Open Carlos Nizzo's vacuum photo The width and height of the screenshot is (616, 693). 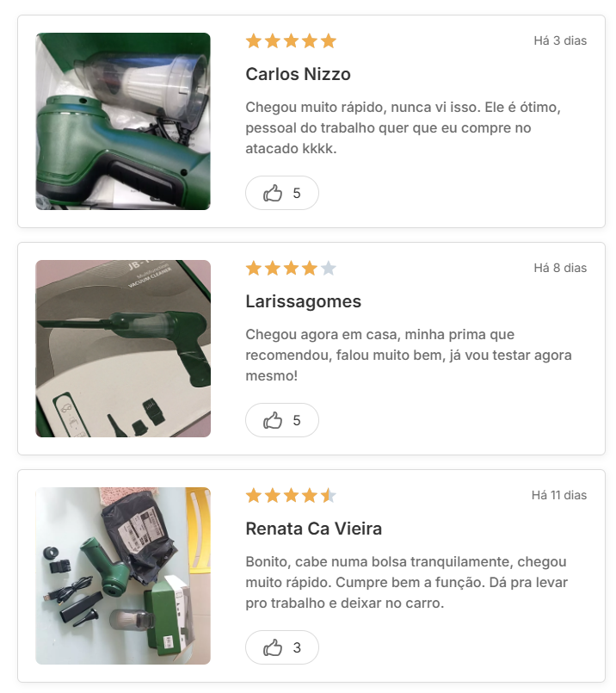point(123,121)
